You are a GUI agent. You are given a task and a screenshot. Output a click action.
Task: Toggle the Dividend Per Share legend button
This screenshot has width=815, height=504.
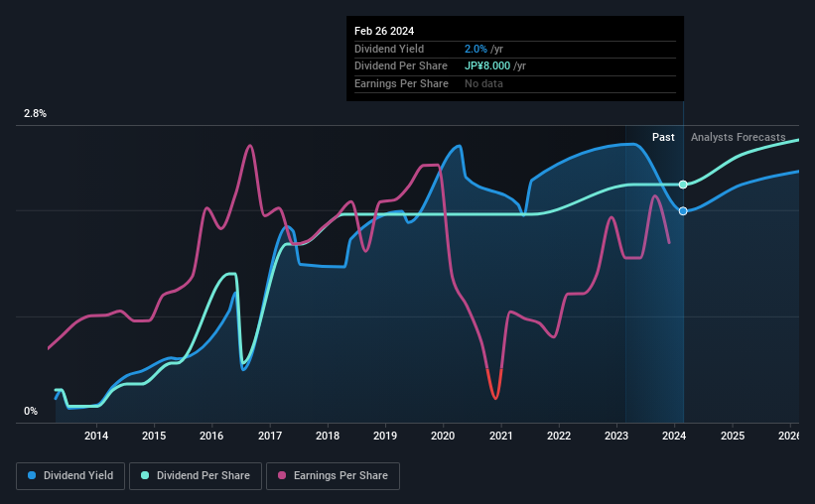coord(196,475)
